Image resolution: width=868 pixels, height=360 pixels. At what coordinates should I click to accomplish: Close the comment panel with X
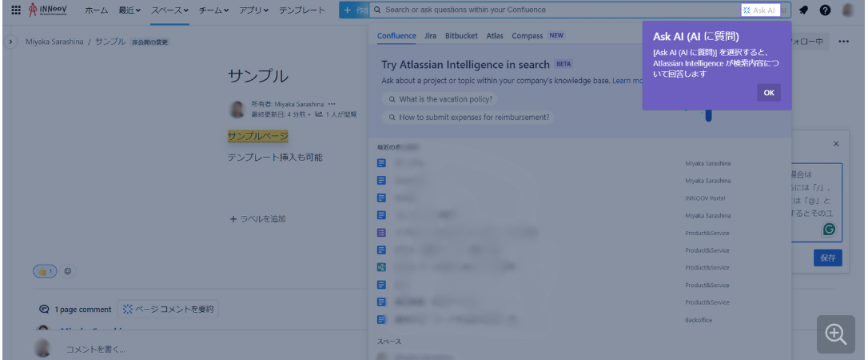click(x=836, y=144)
